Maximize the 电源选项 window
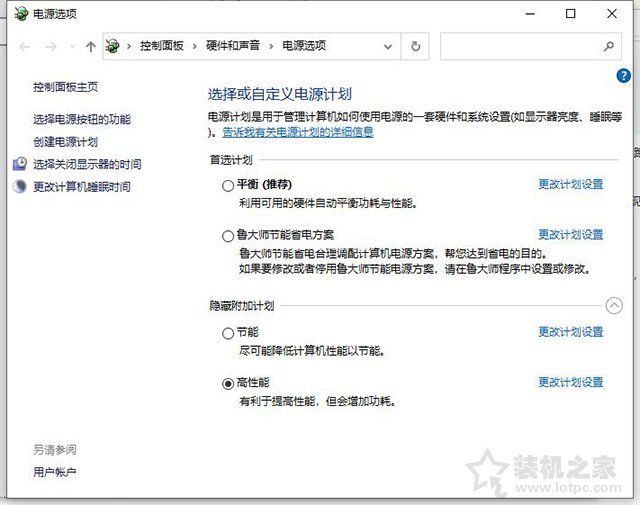 (x=571, y=14)
